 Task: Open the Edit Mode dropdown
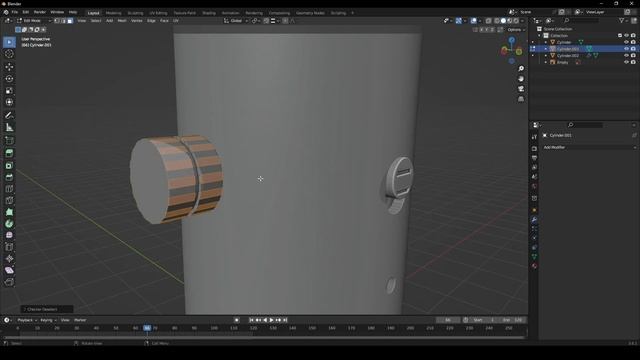click(x=34, y=20)
